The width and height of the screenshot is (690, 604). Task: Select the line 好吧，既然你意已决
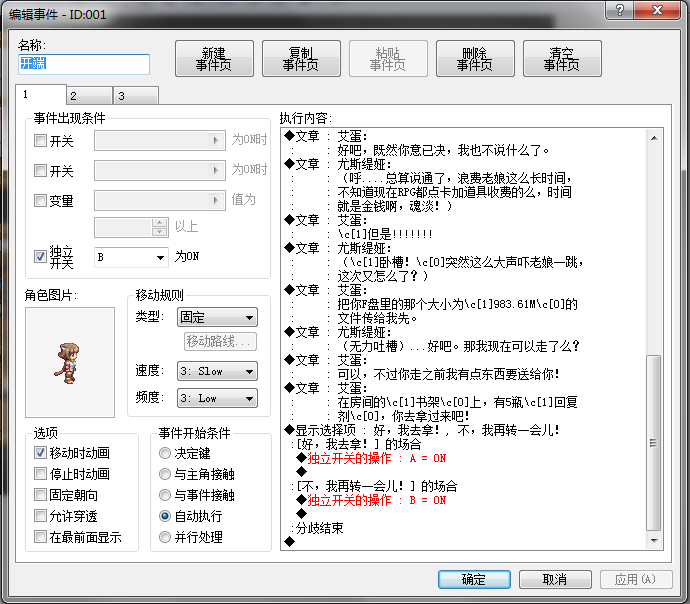tap(444, 150)
